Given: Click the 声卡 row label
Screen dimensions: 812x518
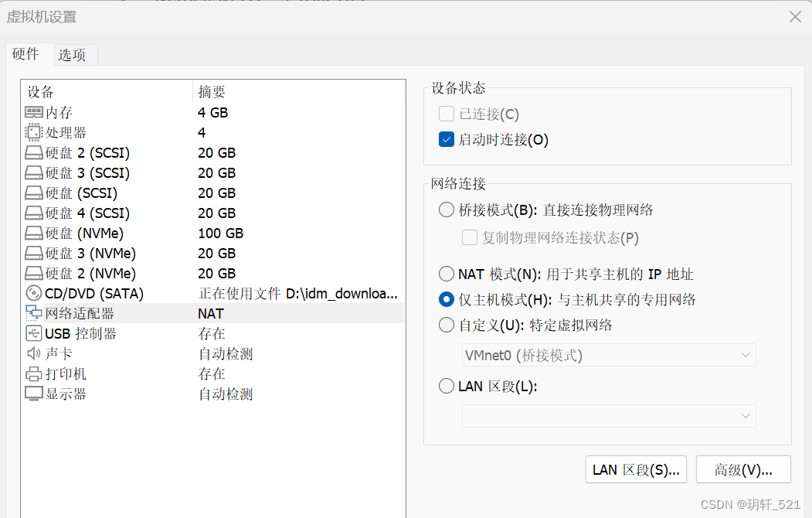Looking at the screenshot, I should pyautogui.click(x=59, y=354).
